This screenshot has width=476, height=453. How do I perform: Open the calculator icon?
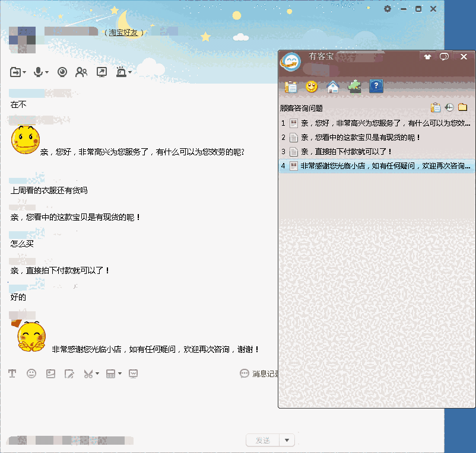110,374
